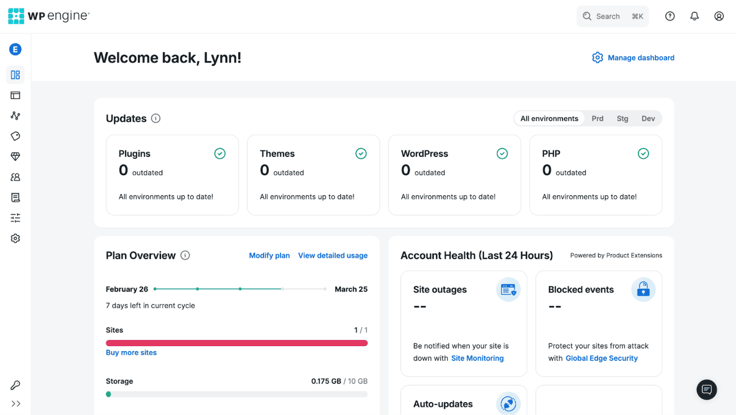Open the Plugins outdated card
736x415 pixels.
point(172,175)
